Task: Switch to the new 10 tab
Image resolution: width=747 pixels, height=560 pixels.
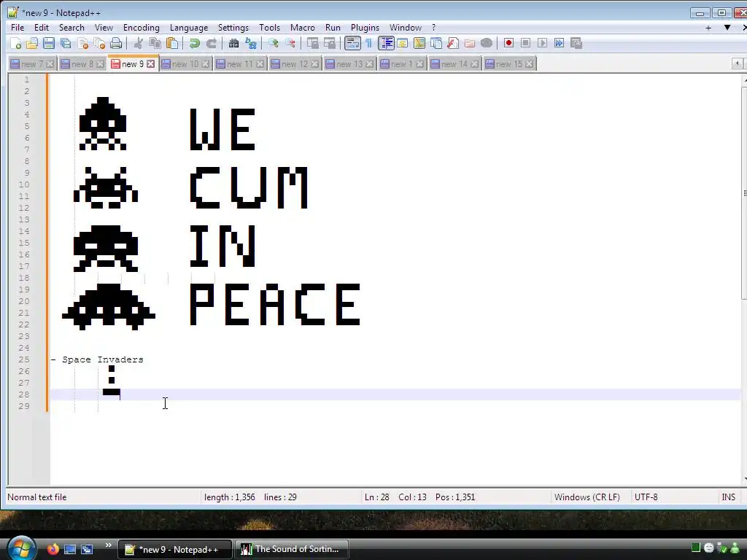Action: point(185,64)
